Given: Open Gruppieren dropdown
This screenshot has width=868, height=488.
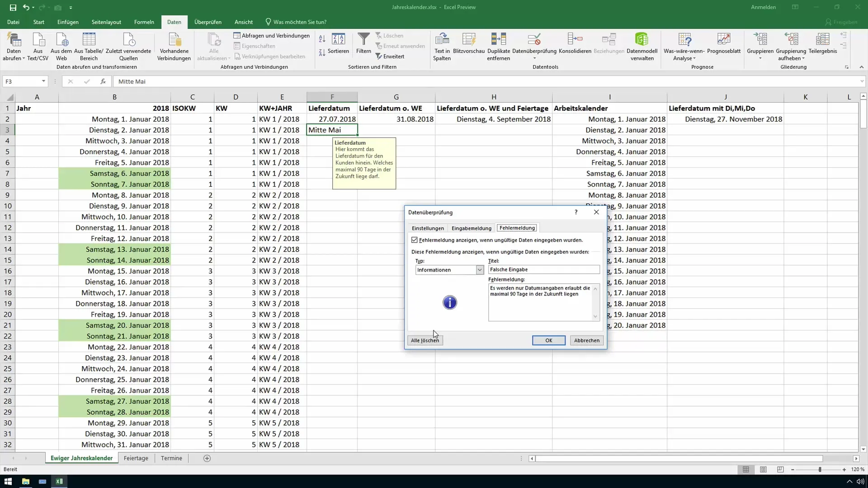Looking at the screenshot, I should coord(760,58).
